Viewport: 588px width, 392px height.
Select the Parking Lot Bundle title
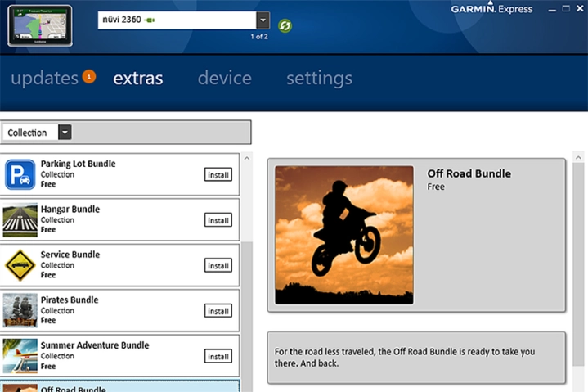(x=78, y=164)
